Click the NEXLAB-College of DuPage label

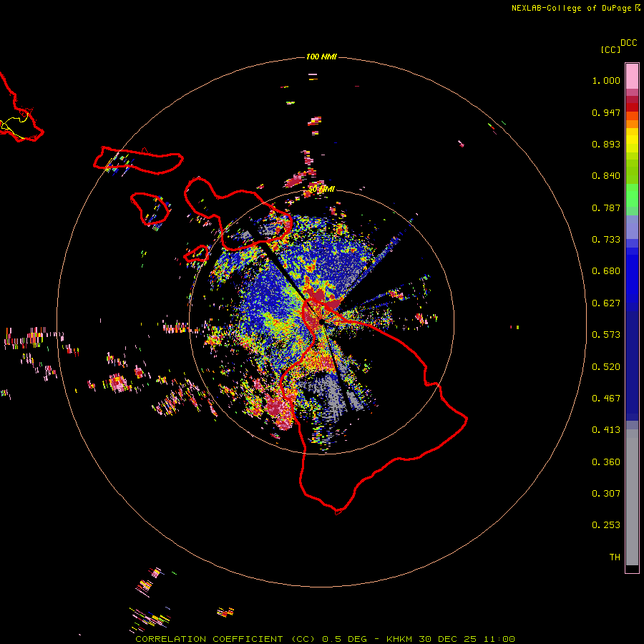coord(571,8)
